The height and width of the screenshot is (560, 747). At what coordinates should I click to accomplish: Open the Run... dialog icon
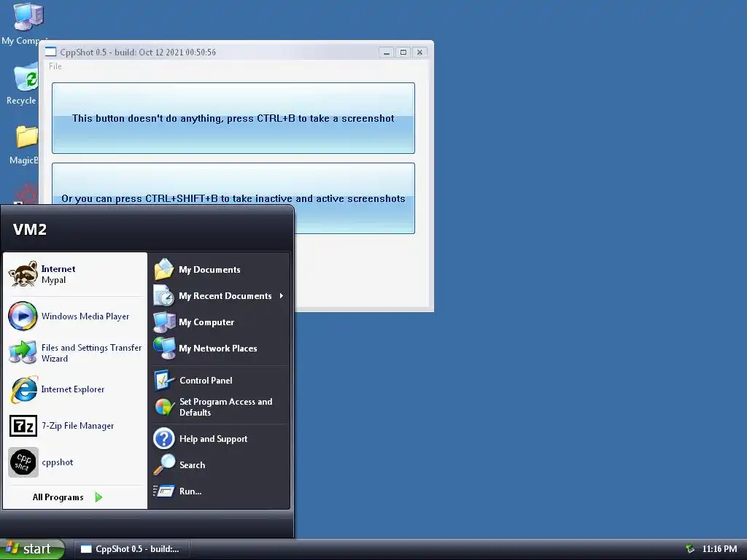coord(164,491)
